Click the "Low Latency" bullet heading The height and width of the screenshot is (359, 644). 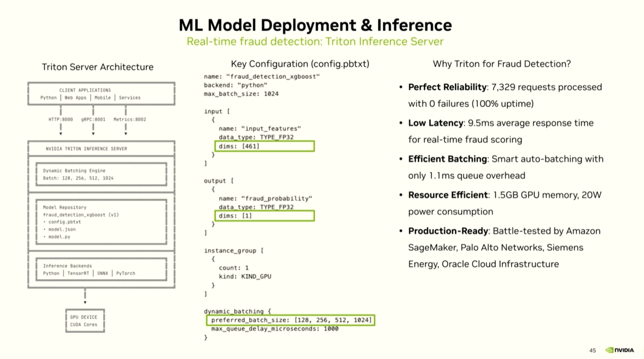pyautogui.click(x=436, y=123)
